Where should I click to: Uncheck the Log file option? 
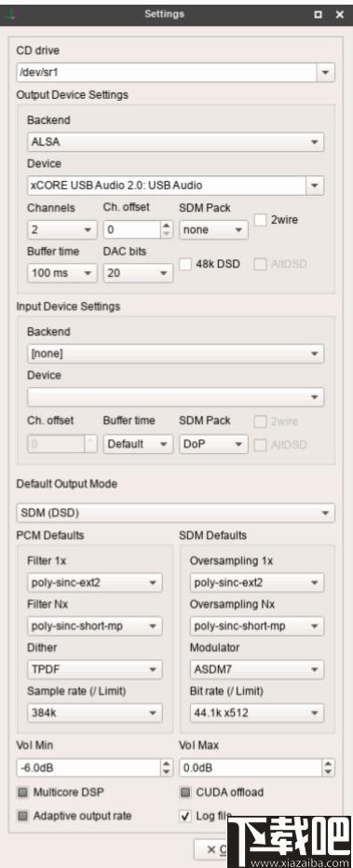click(x=185, y=816)
